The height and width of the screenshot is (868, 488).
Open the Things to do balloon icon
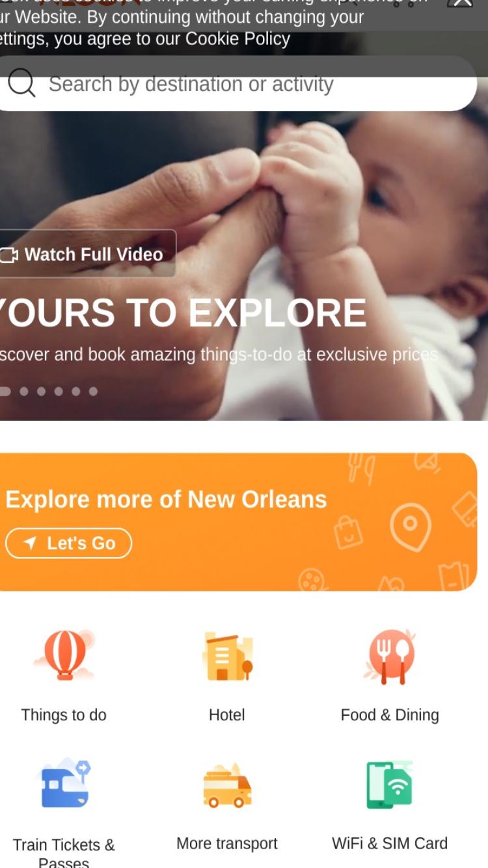coord(64,655)
